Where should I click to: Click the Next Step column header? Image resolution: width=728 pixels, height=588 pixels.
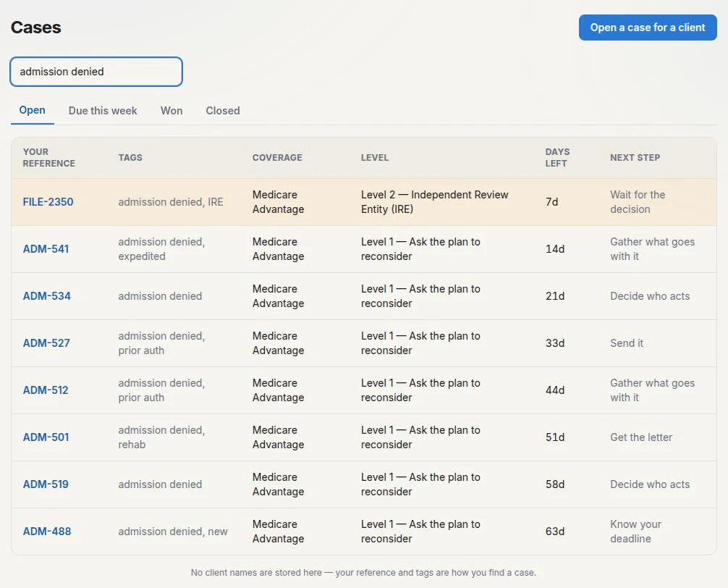[x=635, y=157]
